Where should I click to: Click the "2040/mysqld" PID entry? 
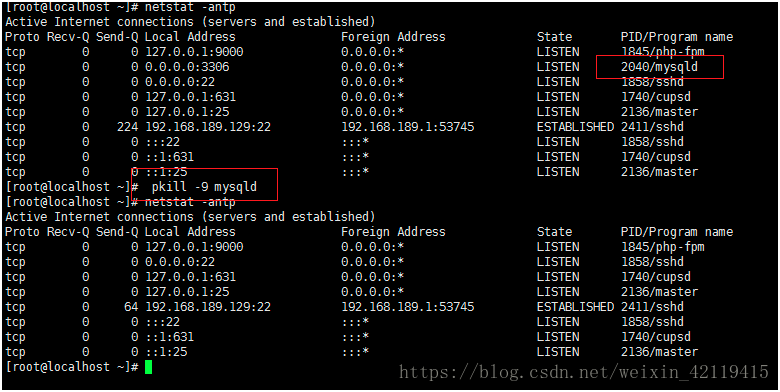(660, 67)
